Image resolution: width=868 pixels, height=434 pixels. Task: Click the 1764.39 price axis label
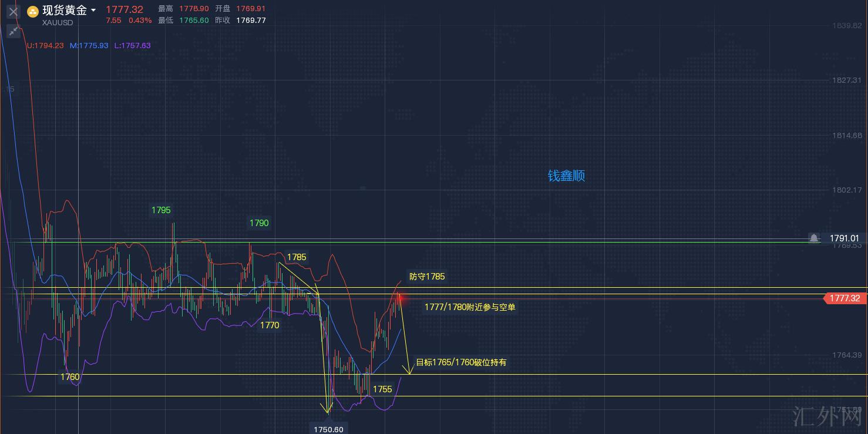pyautogui.click(x=847, y=355)
